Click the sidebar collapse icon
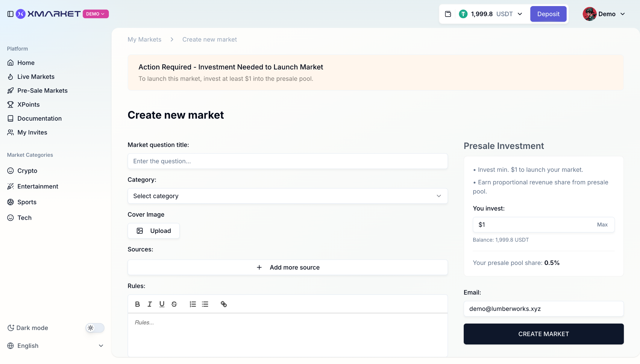 point(10,14)
